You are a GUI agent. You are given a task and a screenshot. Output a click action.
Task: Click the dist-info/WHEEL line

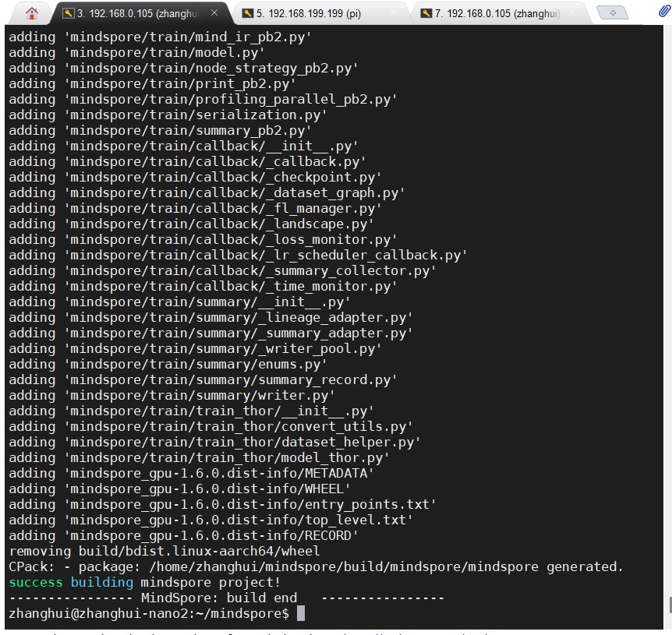179,489
